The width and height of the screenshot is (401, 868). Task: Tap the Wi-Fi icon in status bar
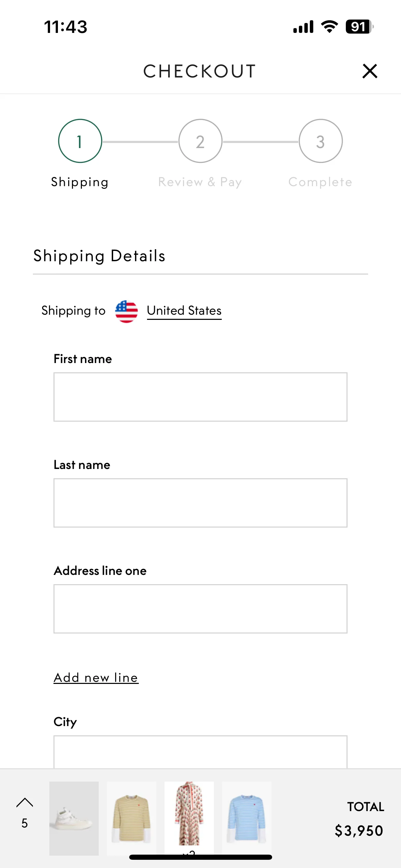click(329, 26)
